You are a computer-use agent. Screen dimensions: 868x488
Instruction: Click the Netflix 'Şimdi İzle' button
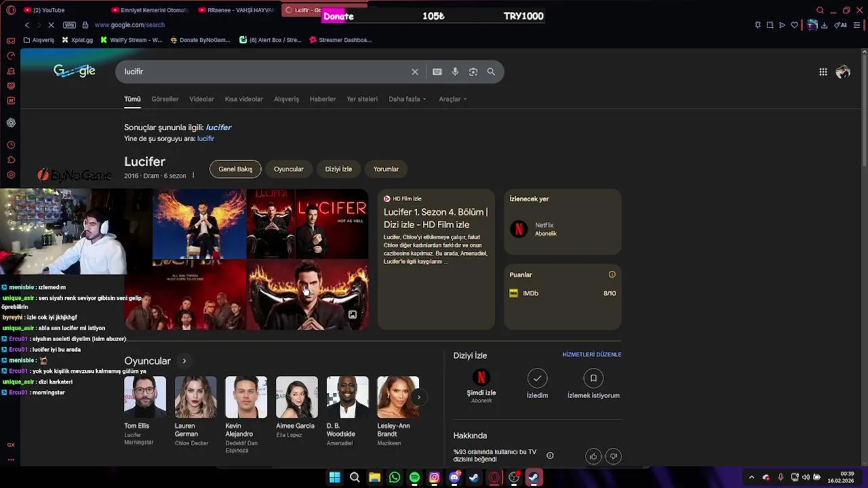[x=481, y=386]
